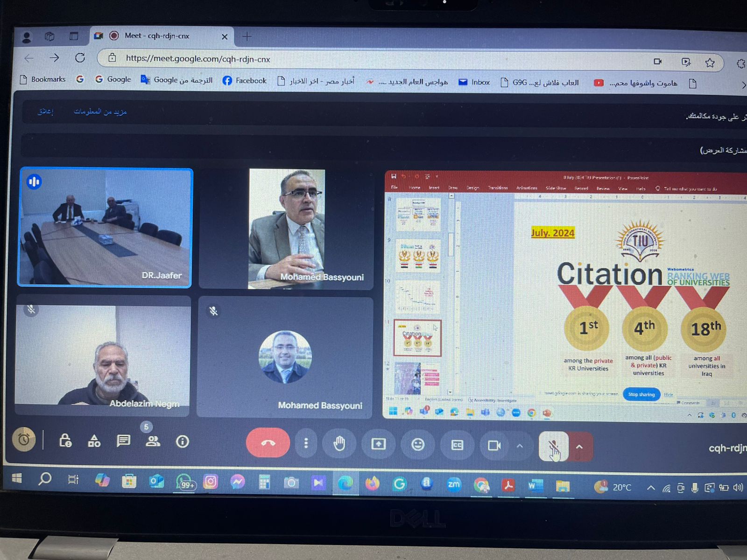
Task: Unmute the microphone
Action: tap(554, 447)
